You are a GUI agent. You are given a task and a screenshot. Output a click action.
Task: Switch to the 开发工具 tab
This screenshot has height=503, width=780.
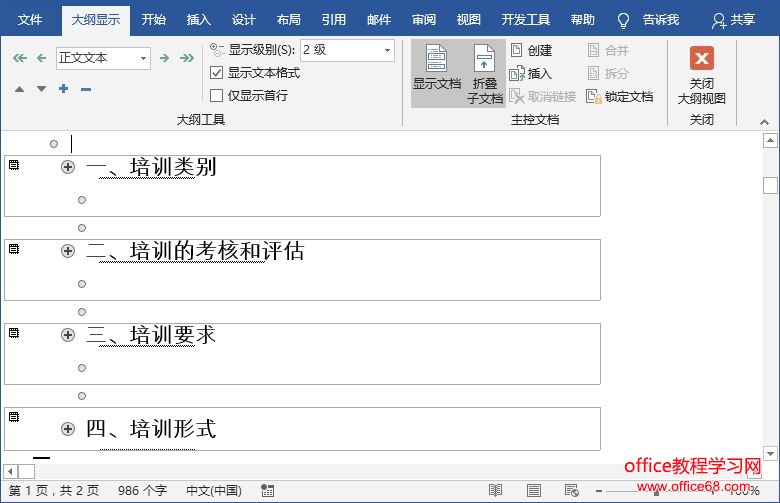click(x=526, y=20)
